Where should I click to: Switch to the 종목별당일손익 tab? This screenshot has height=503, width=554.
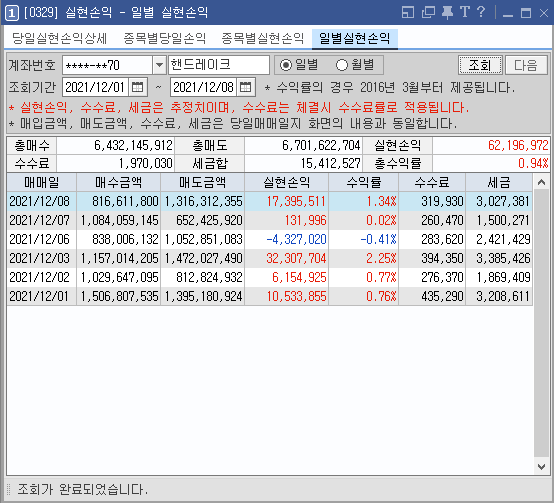click(165, 38)
